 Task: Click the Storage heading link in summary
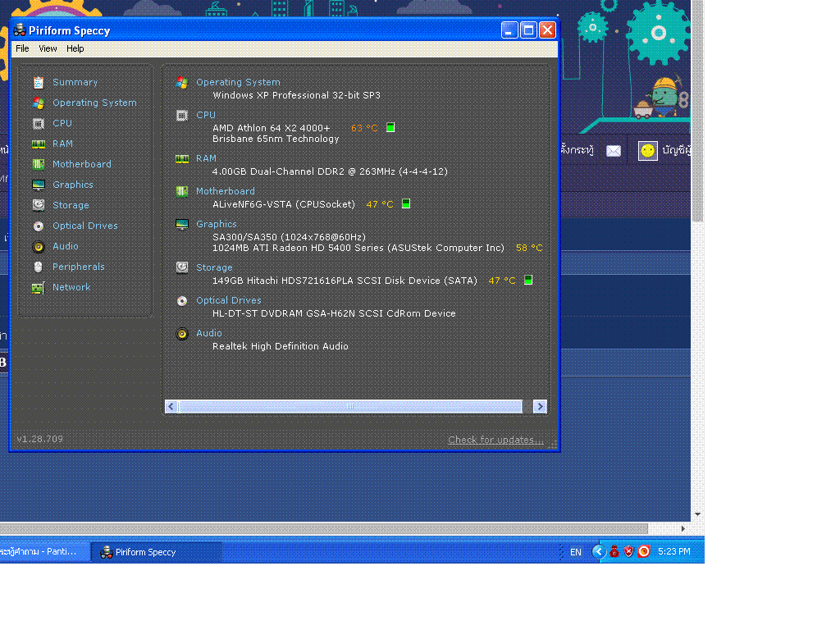click(x=214, y=267)
